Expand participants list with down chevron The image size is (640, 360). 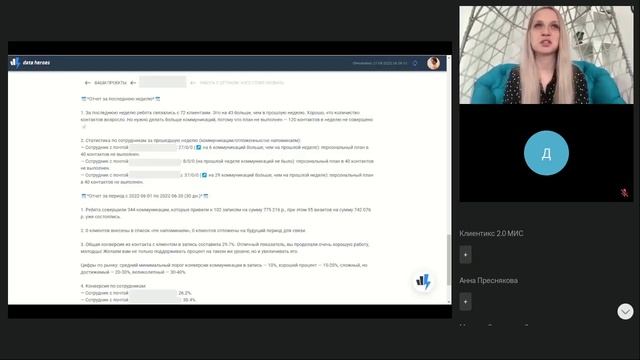coord(625,311)
